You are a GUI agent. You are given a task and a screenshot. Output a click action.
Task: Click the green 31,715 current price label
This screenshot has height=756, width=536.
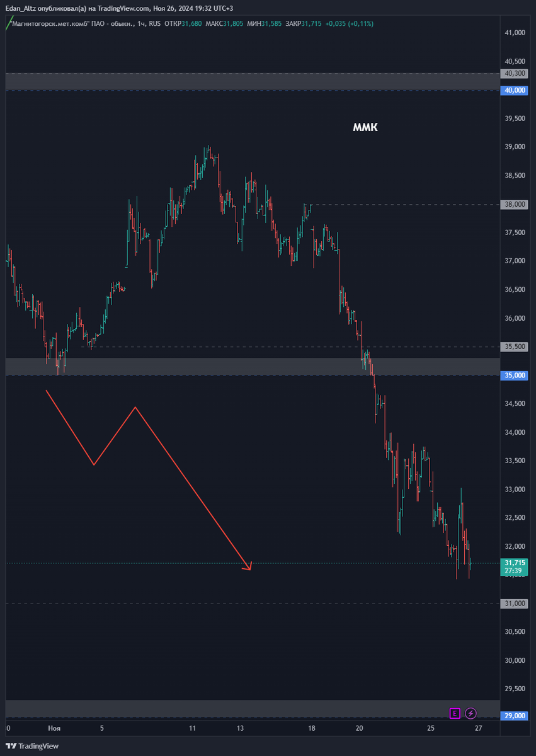(x=515, y=562)
